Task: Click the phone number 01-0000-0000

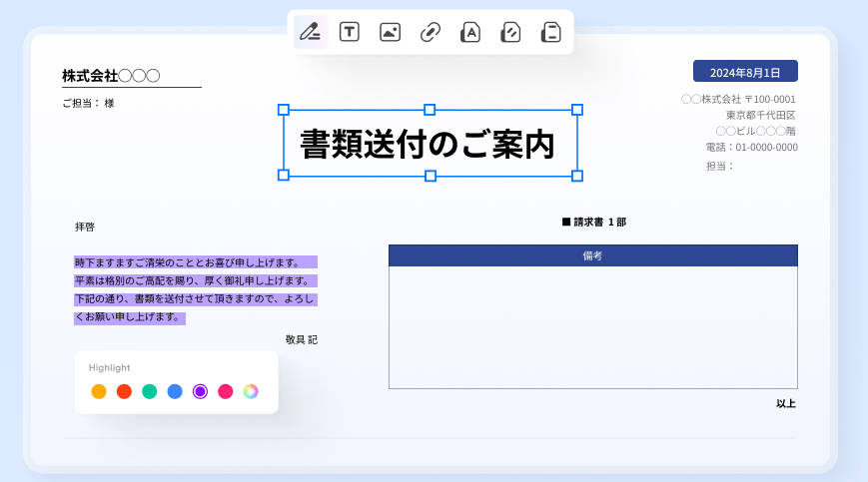Action: click(767, 147)
